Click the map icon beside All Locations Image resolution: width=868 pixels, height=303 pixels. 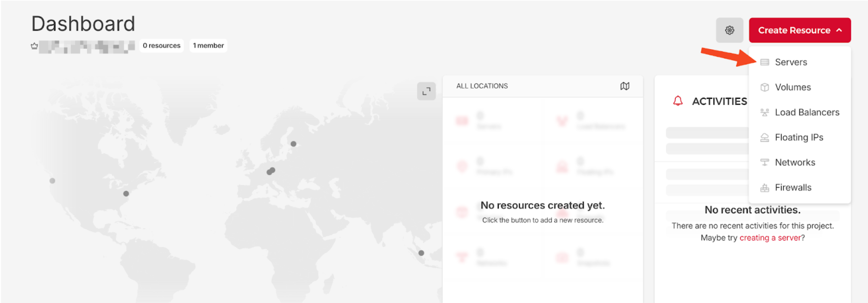pyautogui.click(x=624, y=86)
